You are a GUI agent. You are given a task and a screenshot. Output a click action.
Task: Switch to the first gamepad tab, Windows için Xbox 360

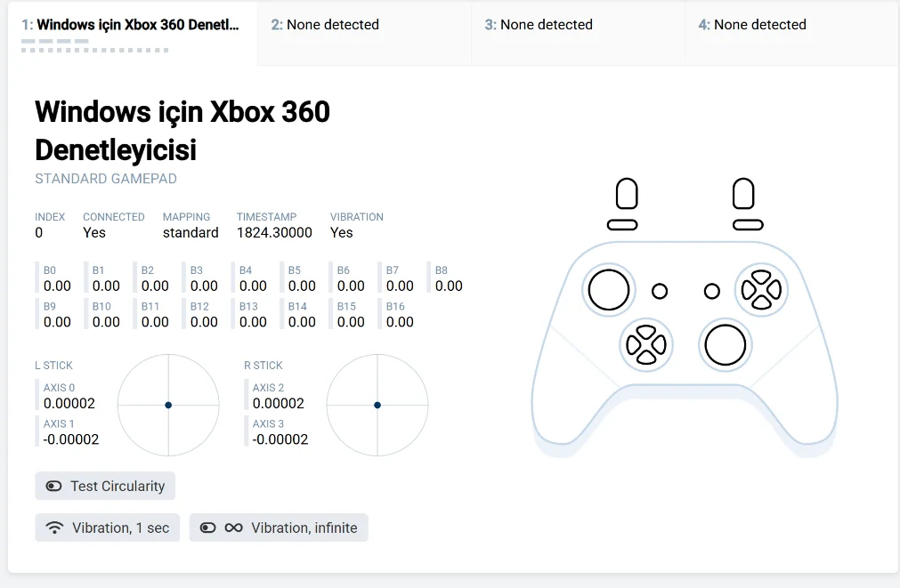[133, 33]
